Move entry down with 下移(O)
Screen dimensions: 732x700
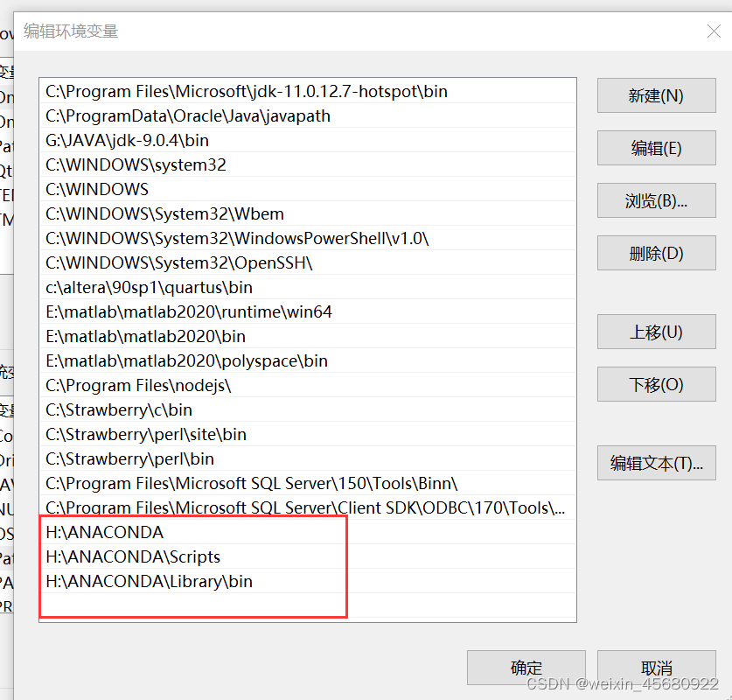[657, 384]
